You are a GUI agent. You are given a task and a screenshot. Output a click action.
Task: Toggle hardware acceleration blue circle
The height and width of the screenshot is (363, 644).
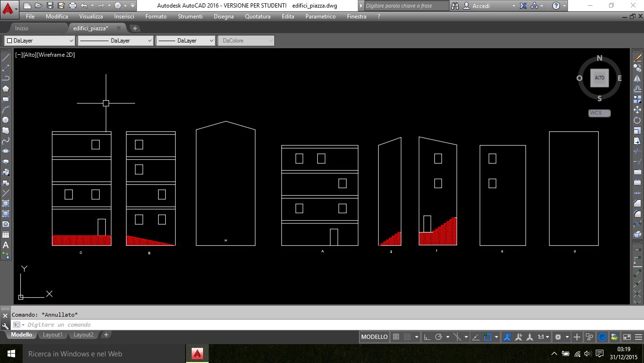(x=602, y=337)
